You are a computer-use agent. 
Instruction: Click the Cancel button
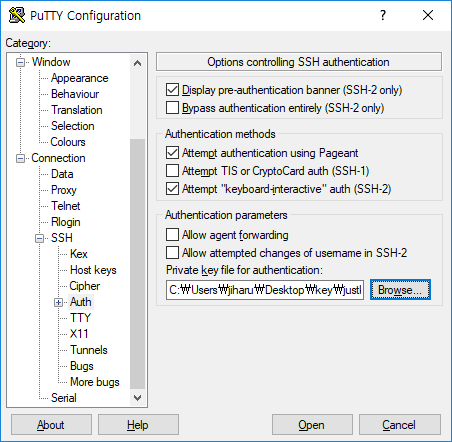pos(400,425)
